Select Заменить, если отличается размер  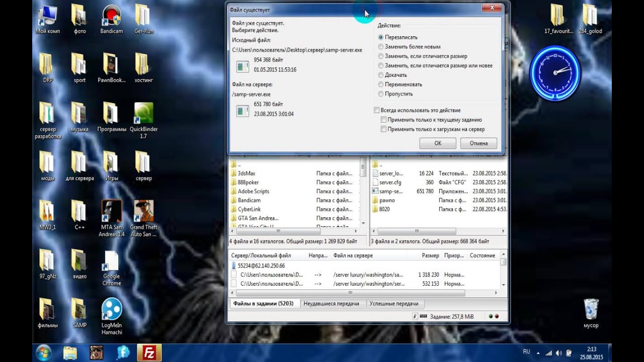click(x=423, y=56)
